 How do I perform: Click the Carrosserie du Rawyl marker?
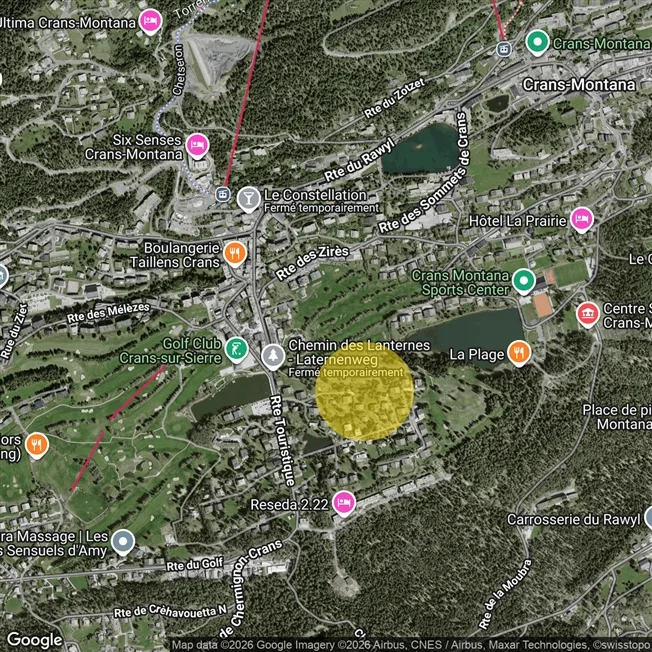click(x=649, y=518)
